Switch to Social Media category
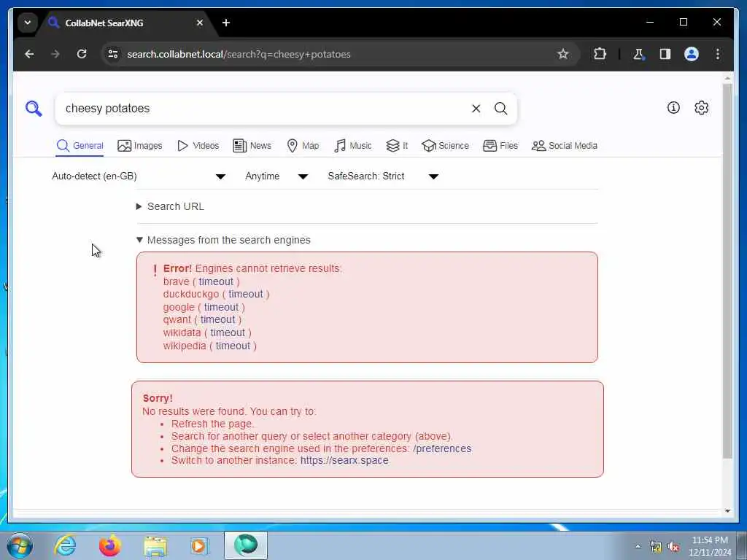The image size is (747, 560). (x=565, y=146)
